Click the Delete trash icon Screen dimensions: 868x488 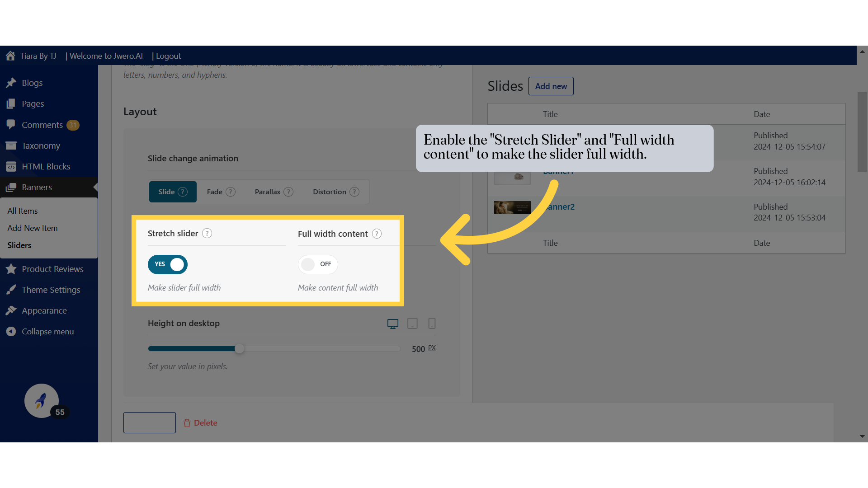click(187, 423)
